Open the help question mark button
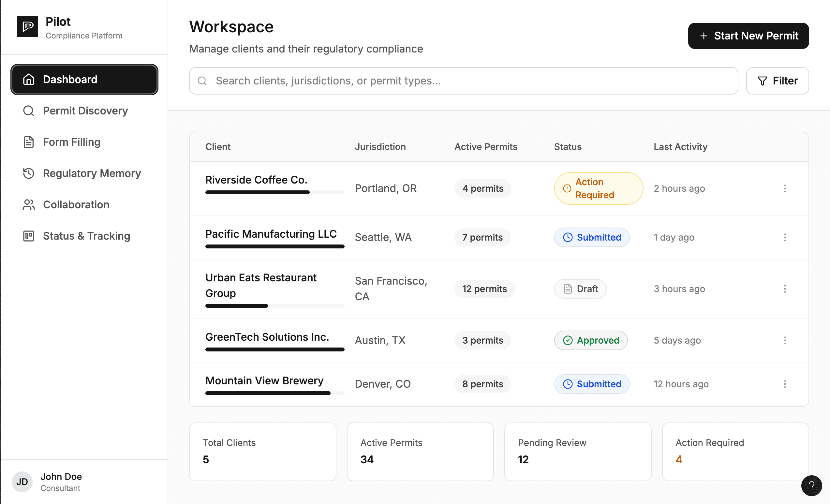 point(811,485)
